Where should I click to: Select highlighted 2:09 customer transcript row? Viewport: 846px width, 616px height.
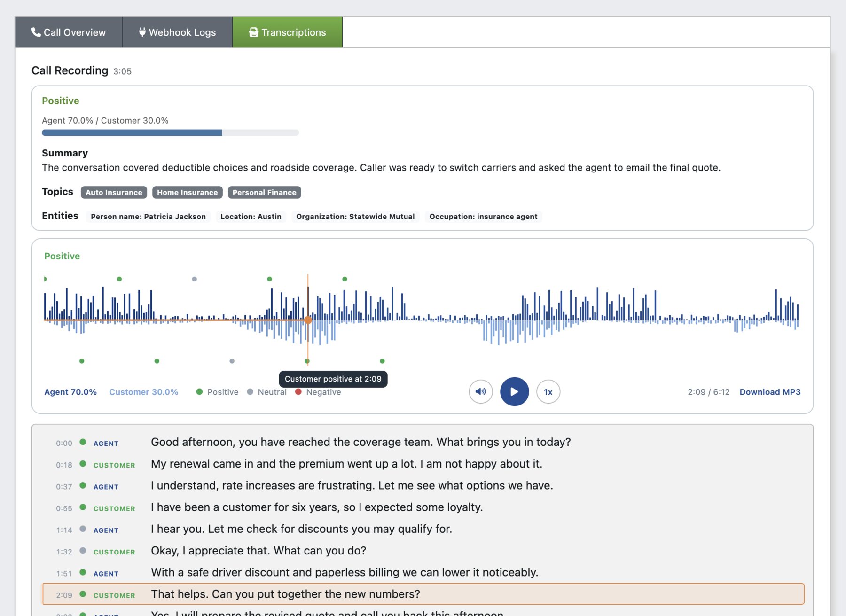point(423,594)
